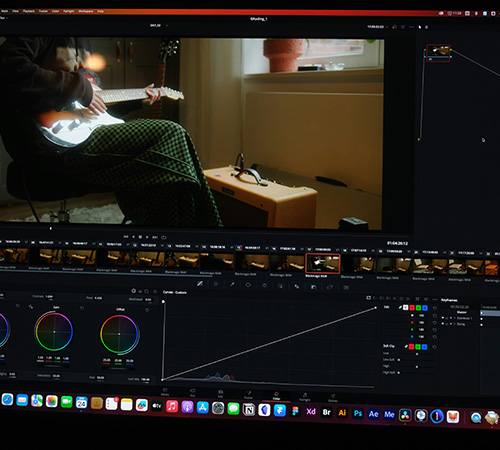500x450 pixels.
Task: Open the Qualifier eyedropper palette
Action: (x=232, y=284)
